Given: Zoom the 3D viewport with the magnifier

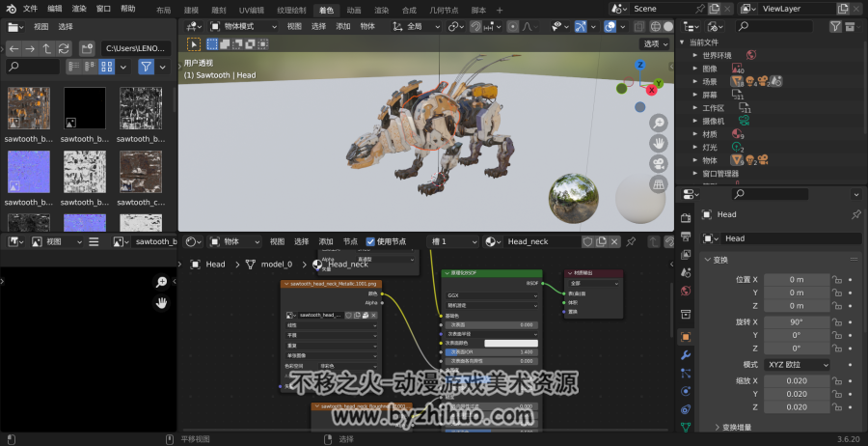Looking at the screenshot, I should (x=658, y=123).
